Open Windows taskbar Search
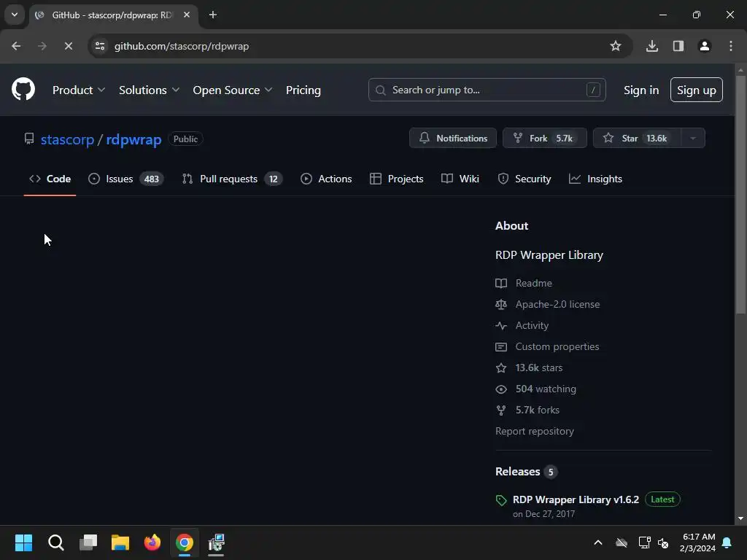Viewport: 747px width, 560px height. pos(55,542)
